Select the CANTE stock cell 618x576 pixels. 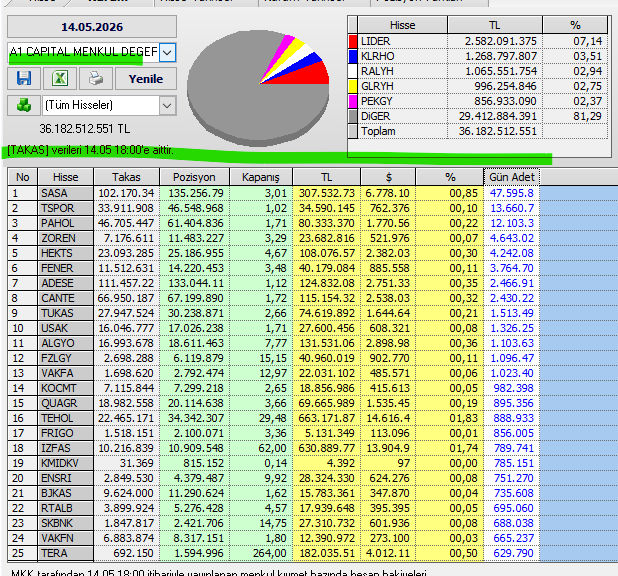point(66,298)
